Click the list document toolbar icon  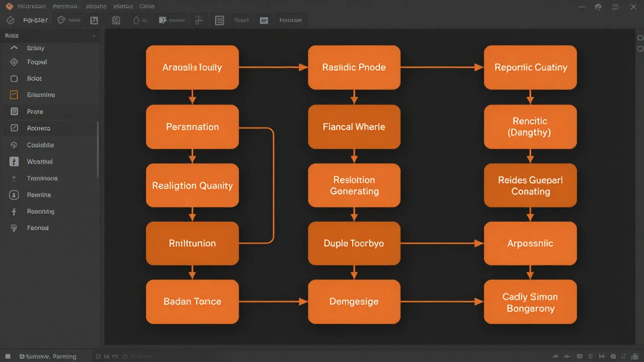[219, 21]
